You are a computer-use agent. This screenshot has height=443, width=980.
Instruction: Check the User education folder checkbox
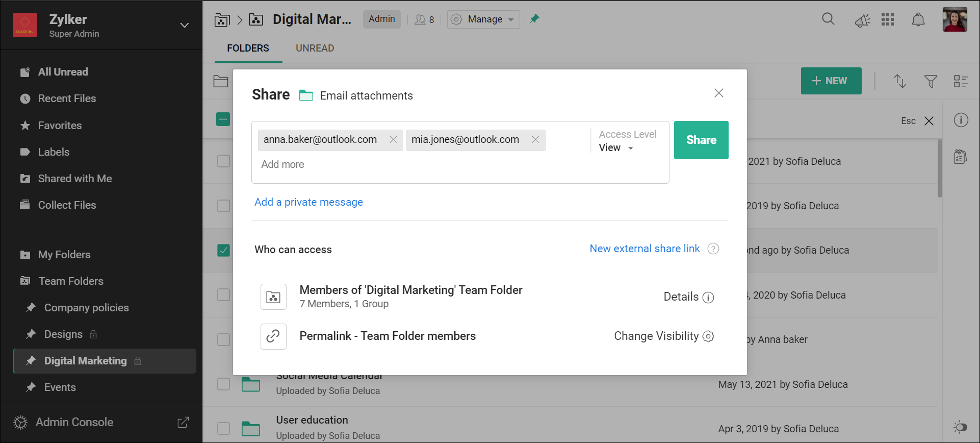click(223, 428)
